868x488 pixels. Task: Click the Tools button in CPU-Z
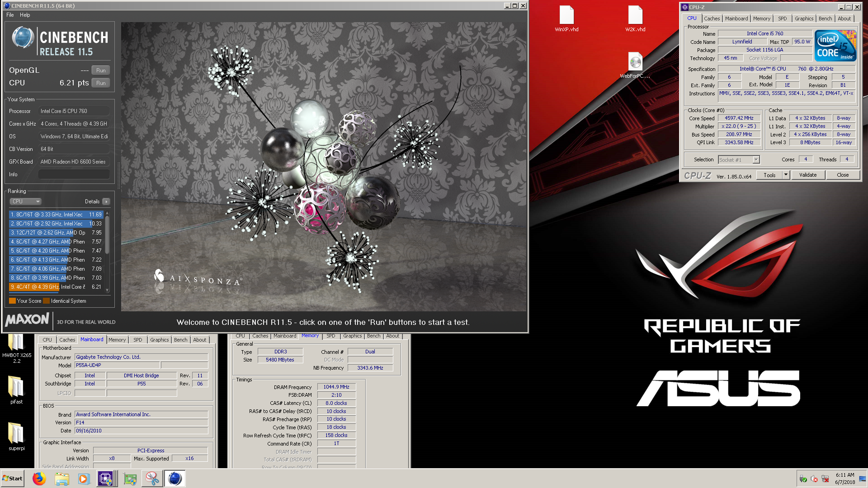769,175
